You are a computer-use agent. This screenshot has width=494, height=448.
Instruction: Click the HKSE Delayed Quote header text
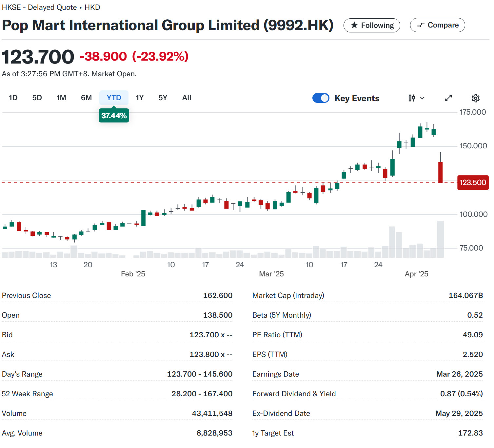[51, 7]
